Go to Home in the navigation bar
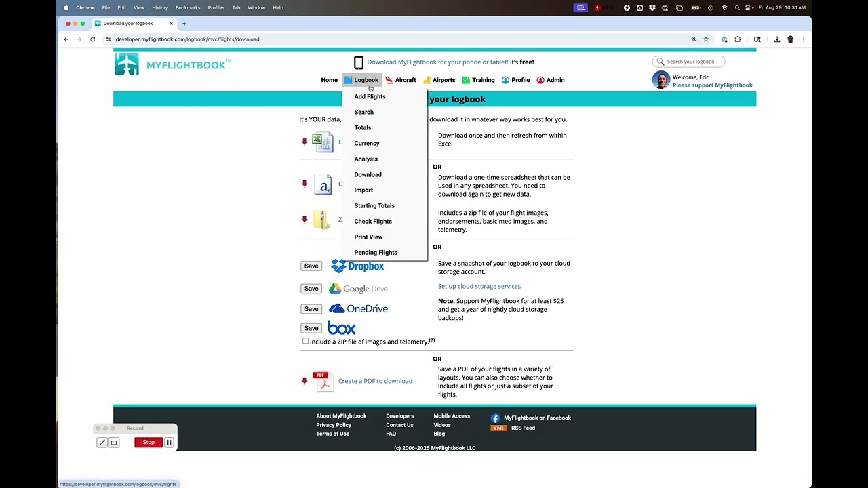 [x=329, y=80]
